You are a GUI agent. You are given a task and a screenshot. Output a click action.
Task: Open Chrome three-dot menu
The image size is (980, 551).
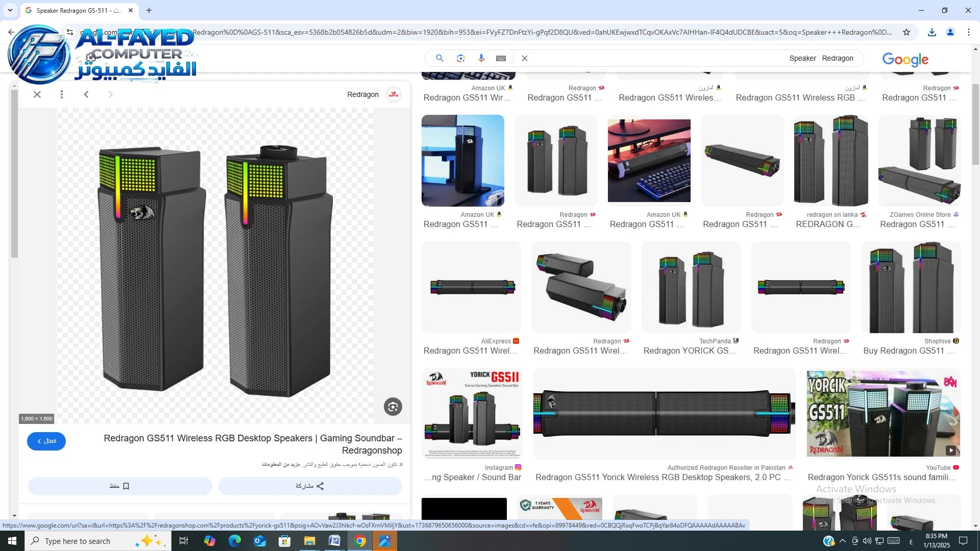[969, 32]
